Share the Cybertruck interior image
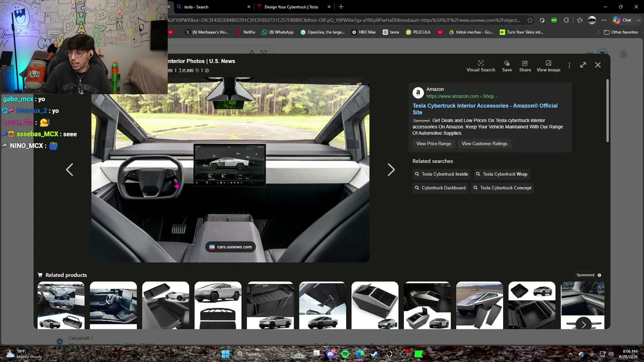Viewport: 644px width, 362px height. coord(525,66)
